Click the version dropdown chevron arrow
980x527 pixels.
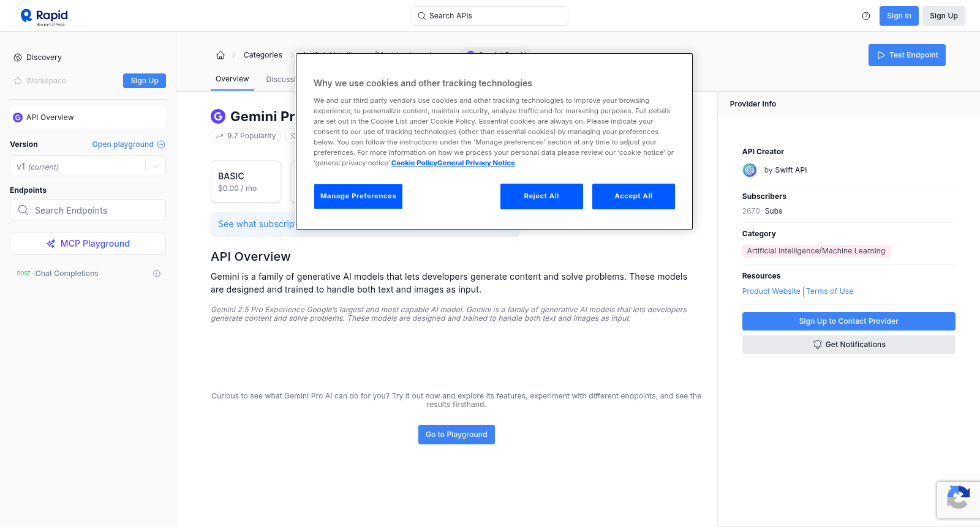coord(156,166)
